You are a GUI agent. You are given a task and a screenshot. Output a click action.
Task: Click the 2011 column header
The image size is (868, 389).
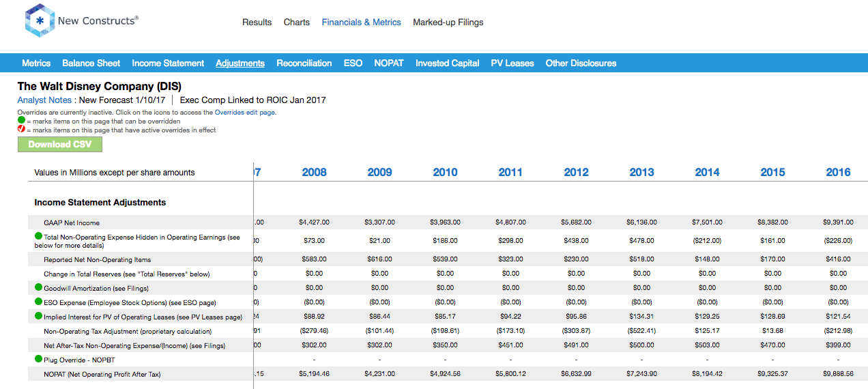tap(510, 172)
